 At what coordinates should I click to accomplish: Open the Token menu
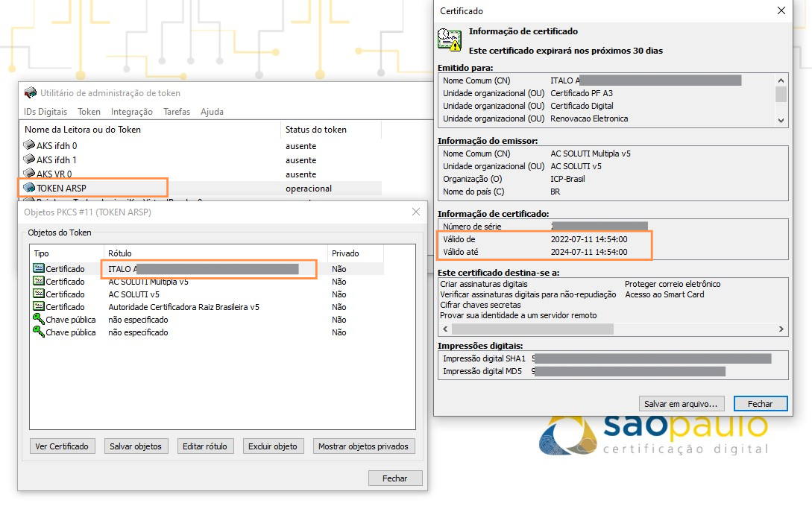[x=89, y=112]
